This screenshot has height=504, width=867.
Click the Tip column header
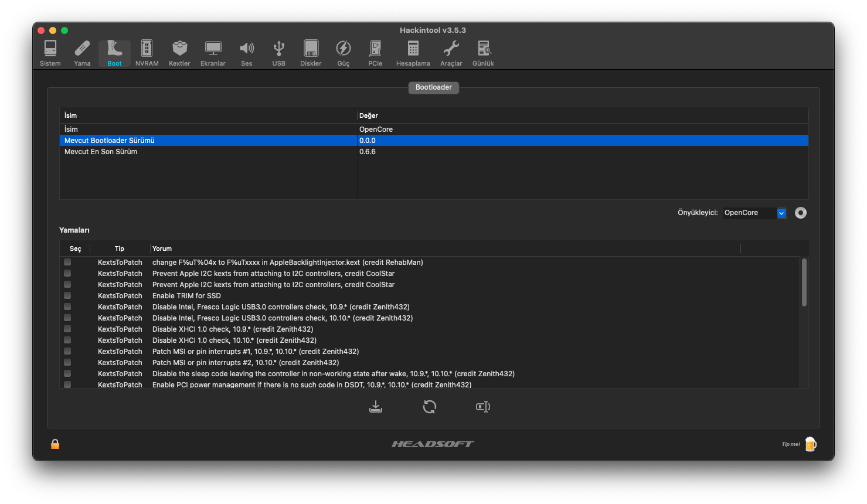coord(120,248)
